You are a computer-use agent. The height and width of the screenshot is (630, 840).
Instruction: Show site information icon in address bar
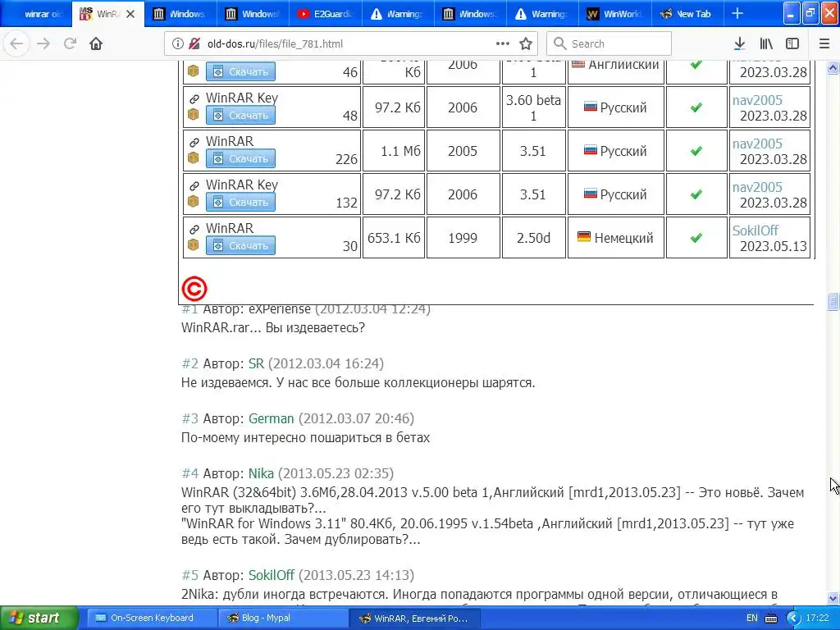[x=178, y=44]
